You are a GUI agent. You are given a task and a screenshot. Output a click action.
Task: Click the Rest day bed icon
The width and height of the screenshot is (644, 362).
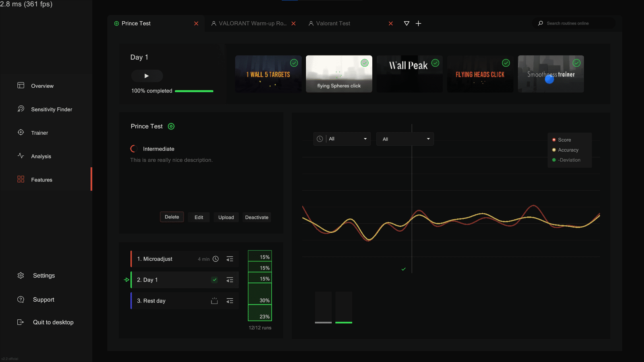coord(215,301)
